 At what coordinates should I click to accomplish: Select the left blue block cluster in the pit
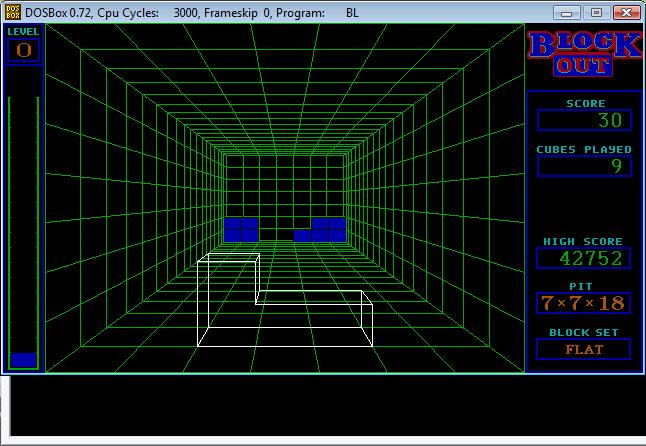[x=241, y=229]
